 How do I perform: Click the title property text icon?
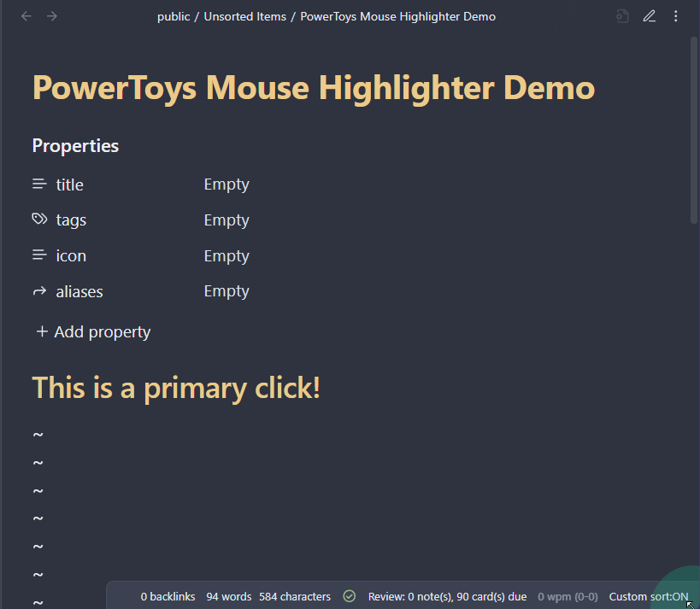[39, 184]
